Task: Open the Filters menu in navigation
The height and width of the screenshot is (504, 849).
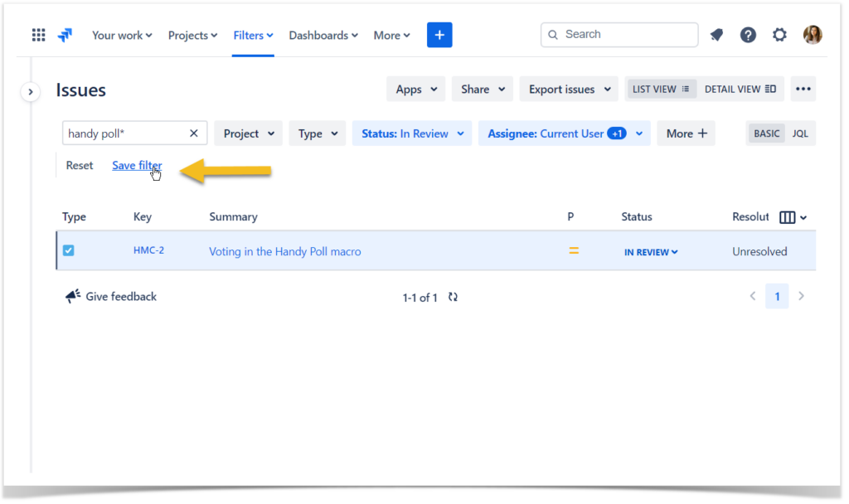Action: pyautogui.click(x=253, y=35)
